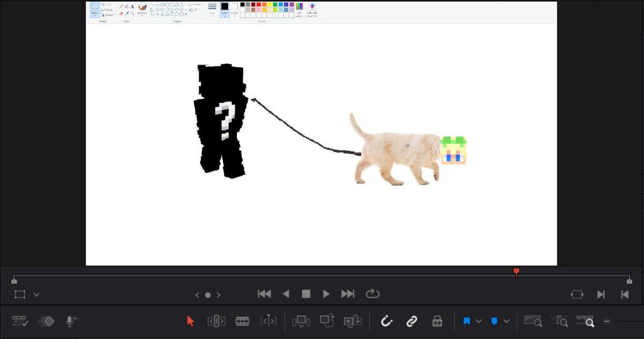
Task: Click Paint's text tool letter A
Action: [132, 6]
